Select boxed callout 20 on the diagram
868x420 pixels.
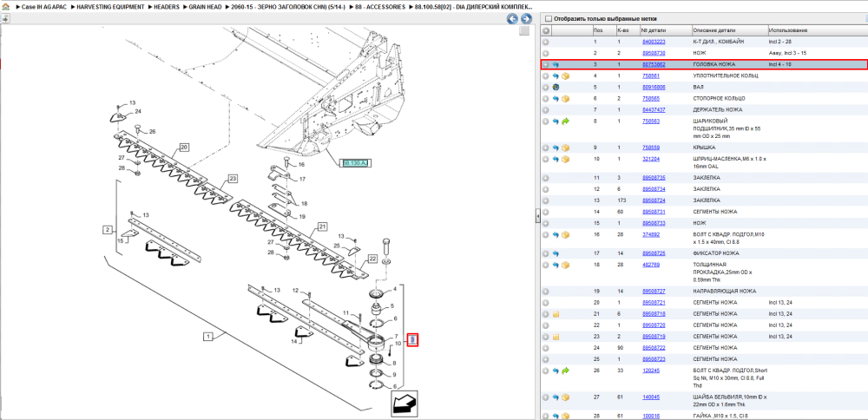pos(184,148)
